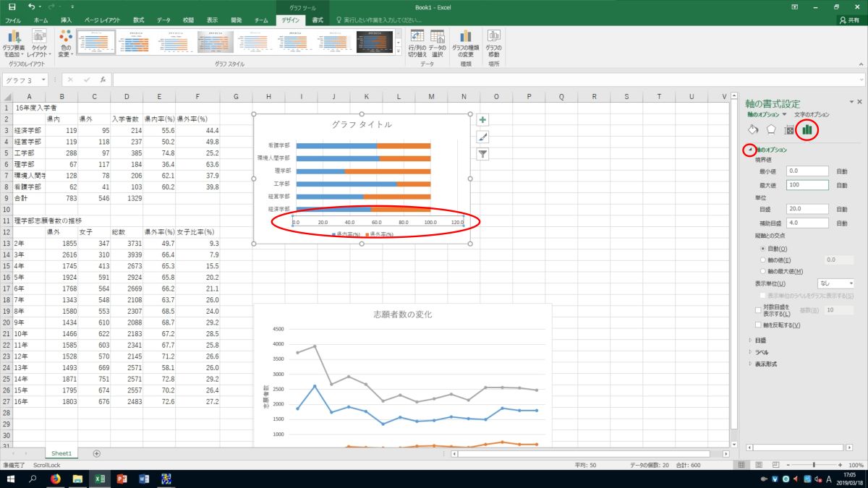This screenshot has width=868, height=488.
Task: Click the 最大値 input field showing 100
Action: (x=807, y=185)
